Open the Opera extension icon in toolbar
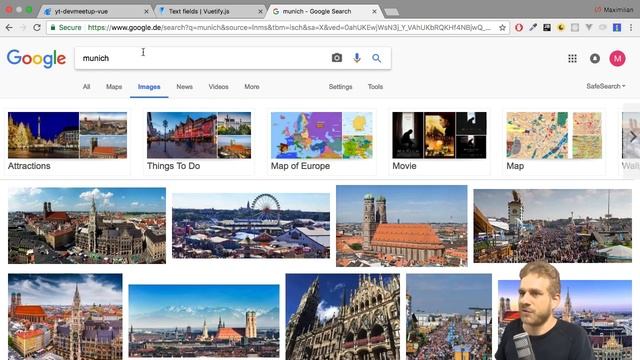The image size is (640, 360). click(519, 27)
